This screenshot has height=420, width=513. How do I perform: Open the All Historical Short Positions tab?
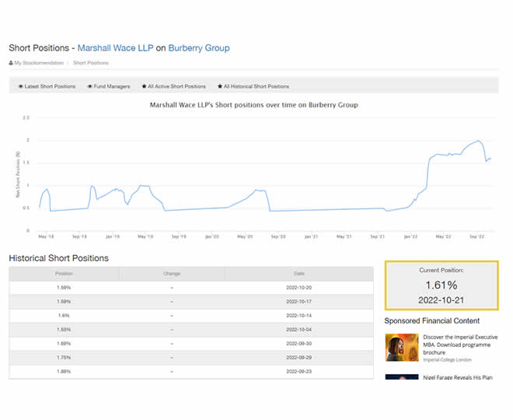[x=253, y=86]
